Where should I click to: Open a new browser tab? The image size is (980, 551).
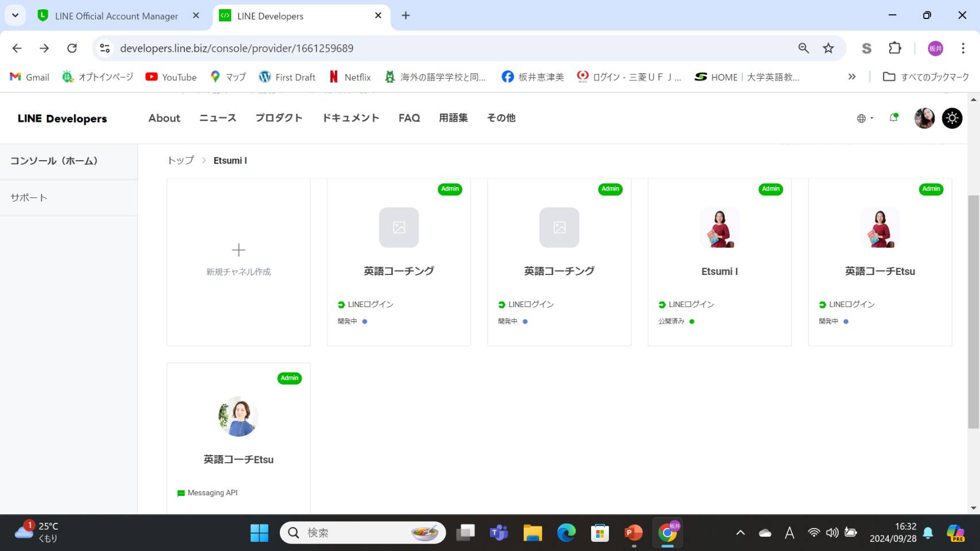pyautogui.click(x=406, y=15)
